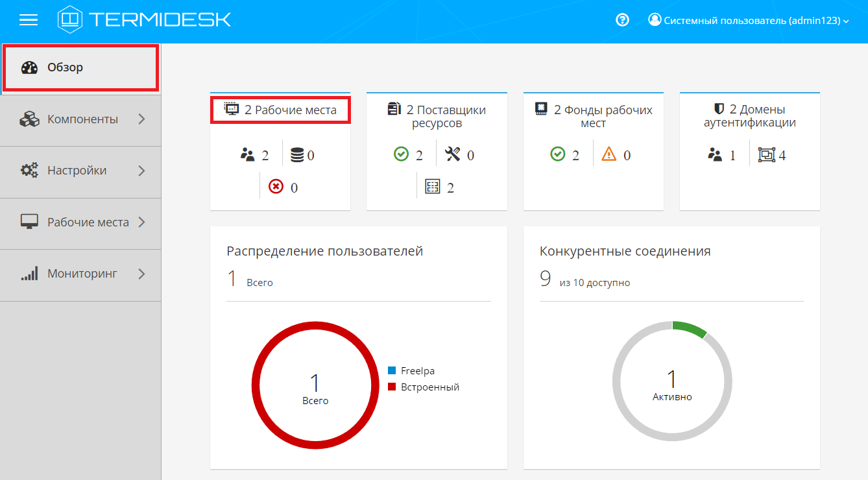Screen dimensions: 868x480
Task: Click the groups icon showing 4 in Домены card
Action: click(x=767, y=155)
